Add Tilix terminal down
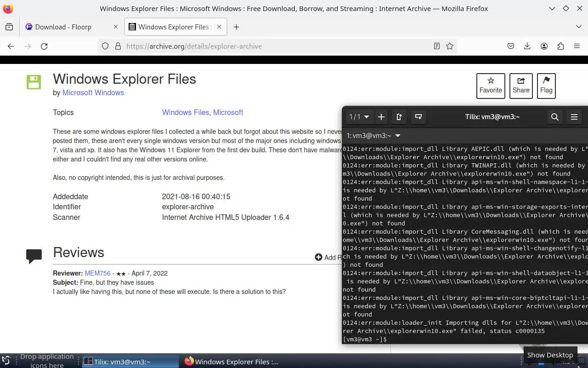This screenshot has width=588, height=368. point(418,117)
